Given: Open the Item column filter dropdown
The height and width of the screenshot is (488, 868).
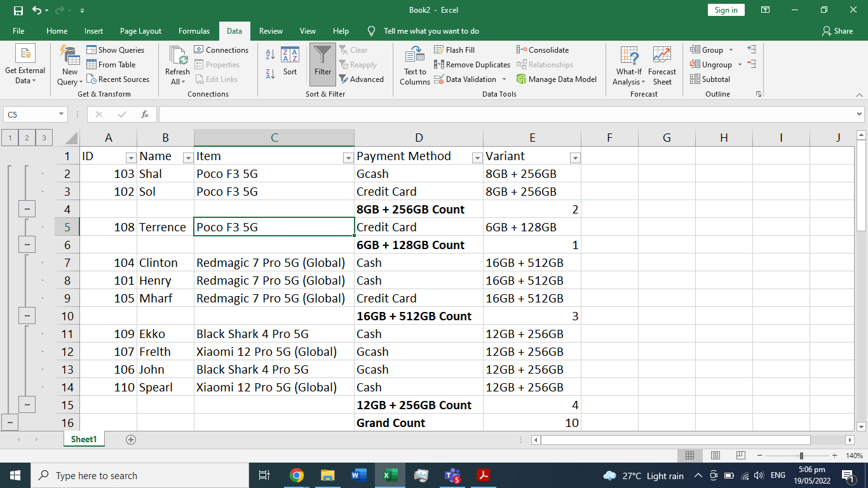Looking at the screenshot, I should point(348,158).
